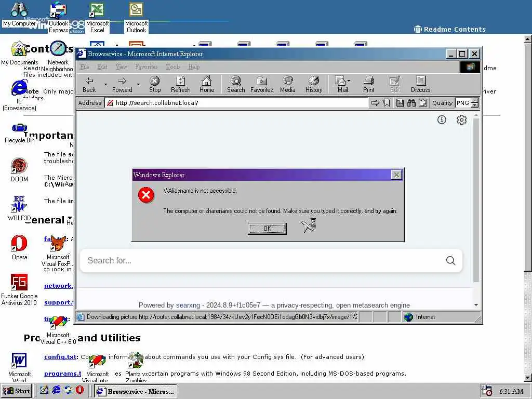
Task: Select the Microsoft Excel desktop shortcut
Action: pos(97,18)
